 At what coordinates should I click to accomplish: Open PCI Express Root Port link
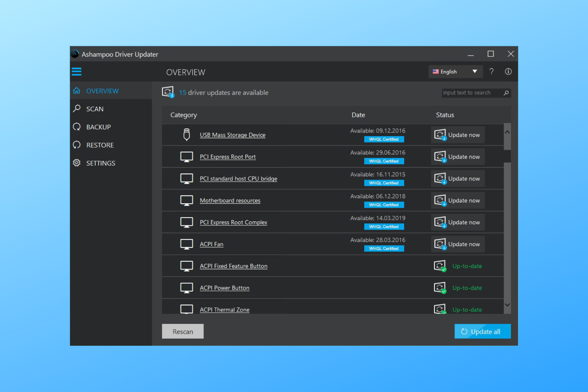228,157
